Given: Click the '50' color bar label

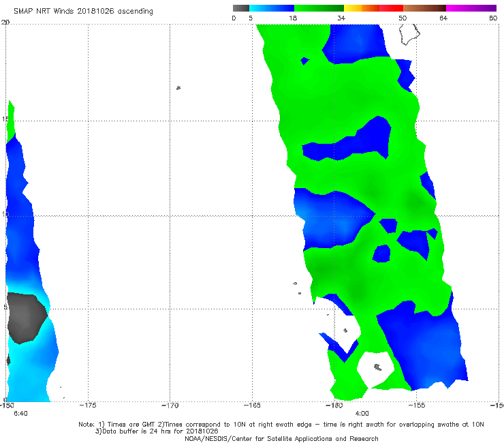Looking at the screenshot, I should [403, 18].
